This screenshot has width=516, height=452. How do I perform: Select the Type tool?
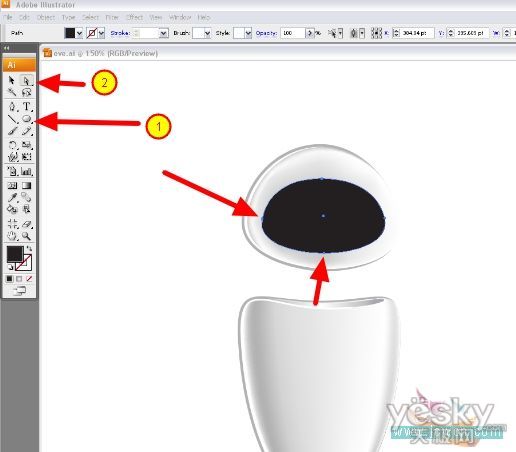(x=26, y=106)
